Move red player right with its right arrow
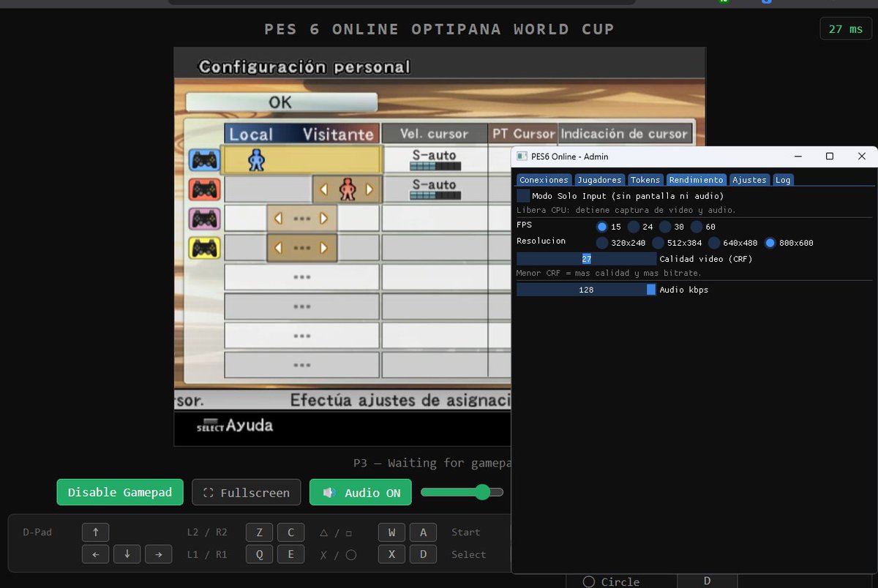The image size is (878, 588). click(371, 189)
